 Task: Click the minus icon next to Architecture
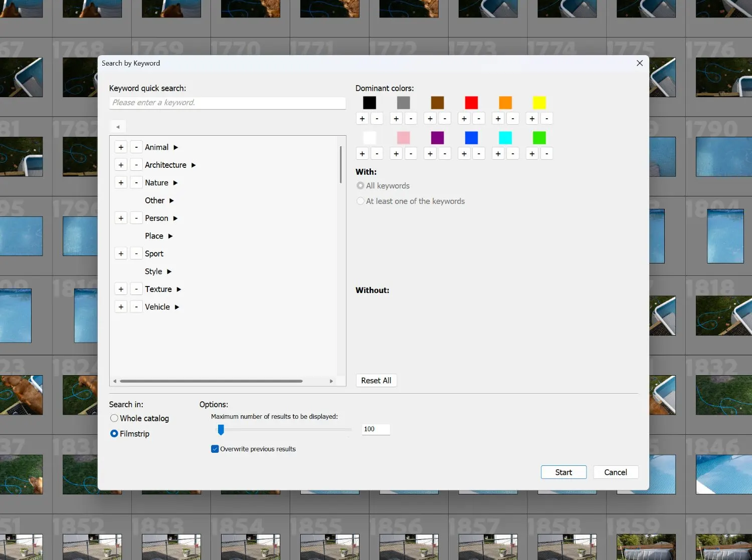[x=136, y=164]
